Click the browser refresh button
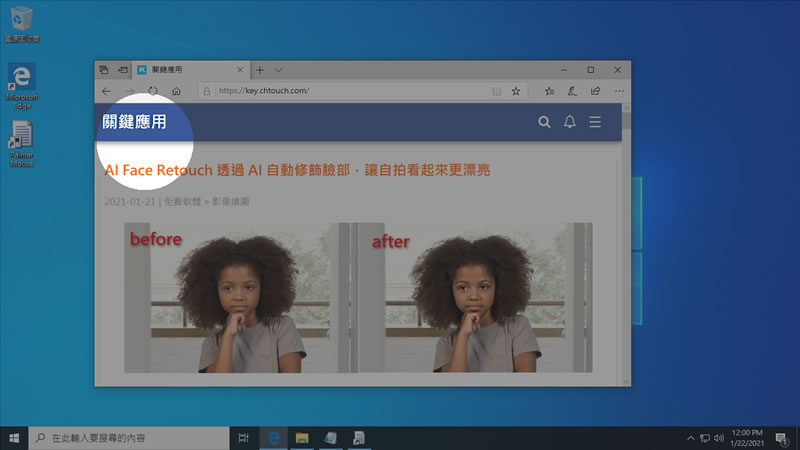This screenshot has height=450, width=800. click(153, 90)
